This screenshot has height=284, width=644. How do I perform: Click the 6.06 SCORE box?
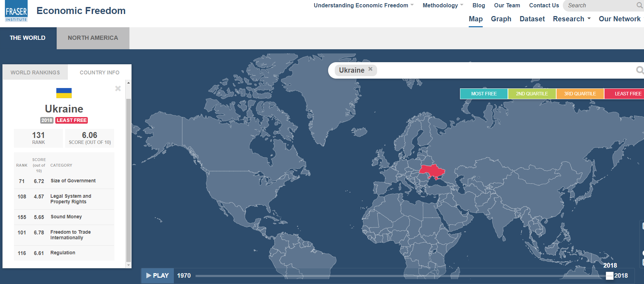click(x=90, y=138)
